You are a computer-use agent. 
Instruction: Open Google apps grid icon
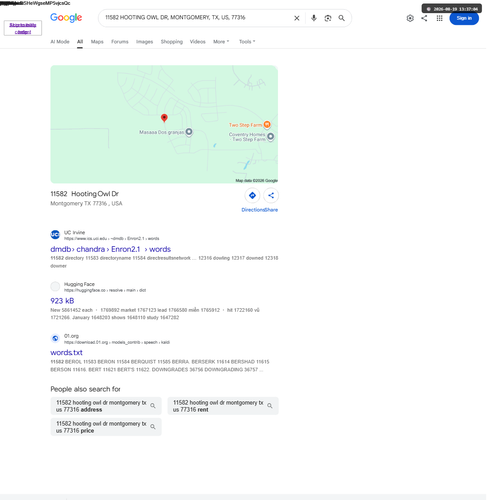(x=440, y=18)
